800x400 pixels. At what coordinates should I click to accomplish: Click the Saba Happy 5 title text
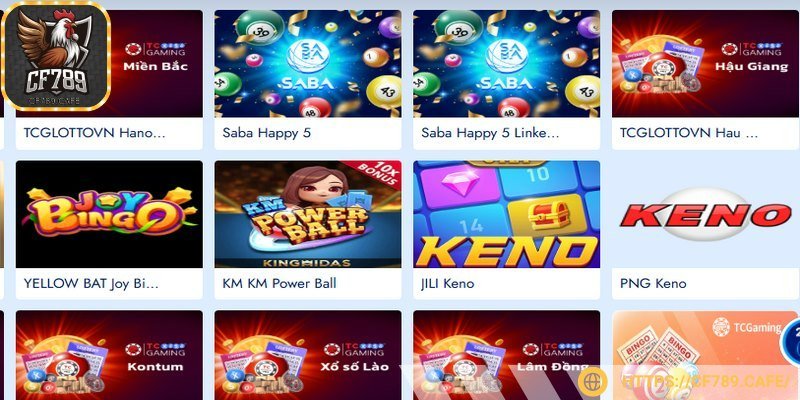click(x=266, y=133)
